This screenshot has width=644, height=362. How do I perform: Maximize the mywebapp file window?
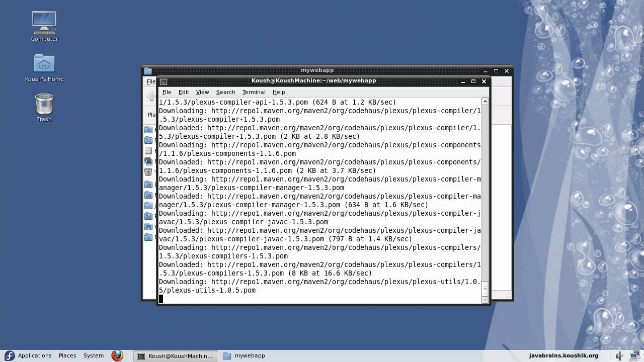(496, 71)
